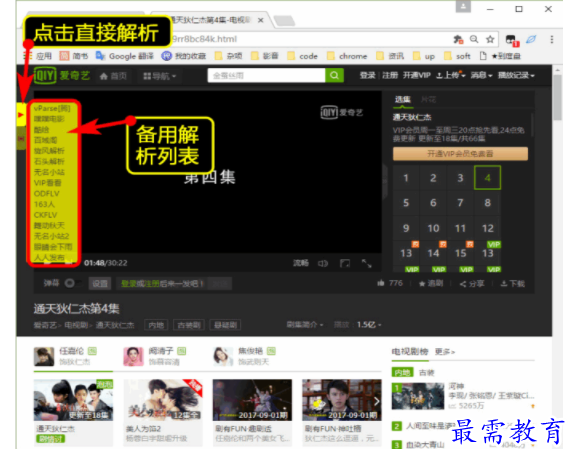The height and width of the screenshot is (463, 573).
Task: Click the 追剧 star follow icon
Action: pos(422,284)
